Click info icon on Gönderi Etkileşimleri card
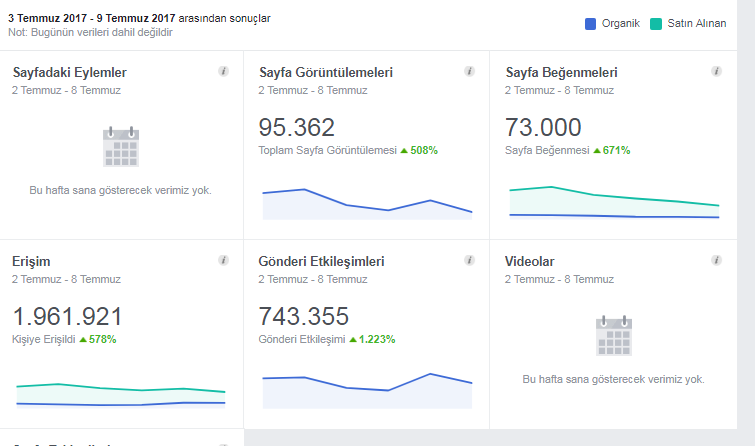This screenshot has width=755, height=446. 469,260
